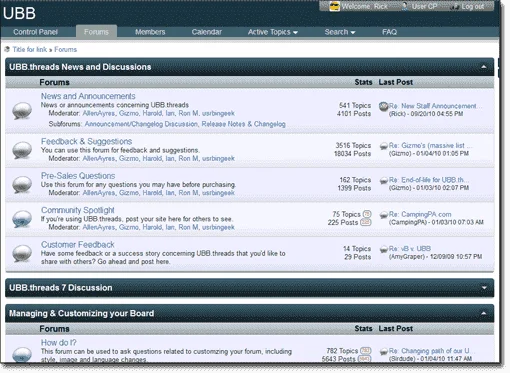This screenshot has width=510, height=373.
Task: Click the post icon beside Changing path of our U
Action: point(384,351)
